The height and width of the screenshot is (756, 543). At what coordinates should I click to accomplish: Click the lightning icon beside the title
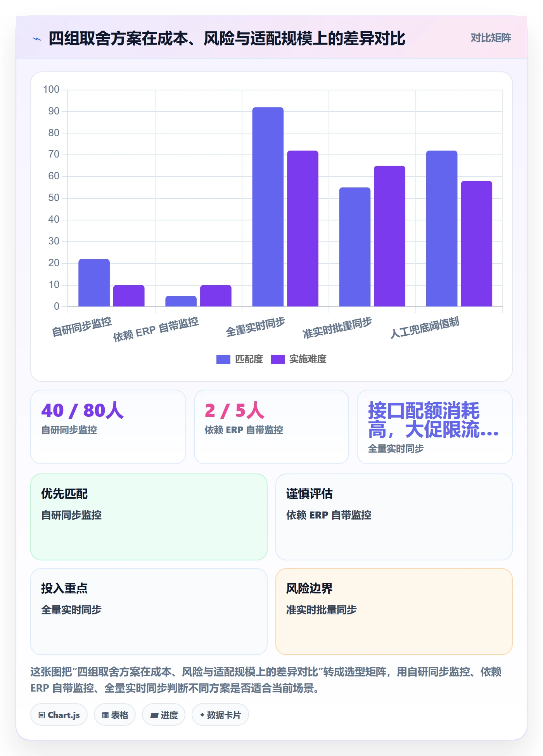(37, 39)
